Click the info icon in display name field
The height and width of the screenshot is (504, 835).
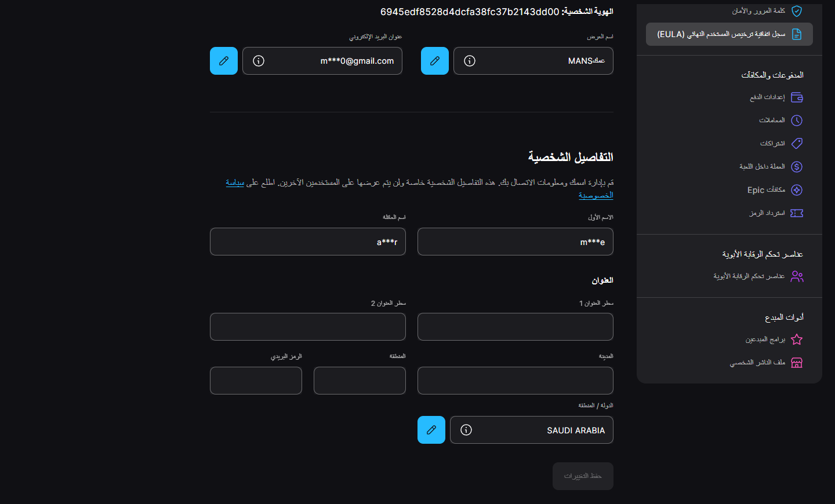pyautogui.click(x=470, y=61)
